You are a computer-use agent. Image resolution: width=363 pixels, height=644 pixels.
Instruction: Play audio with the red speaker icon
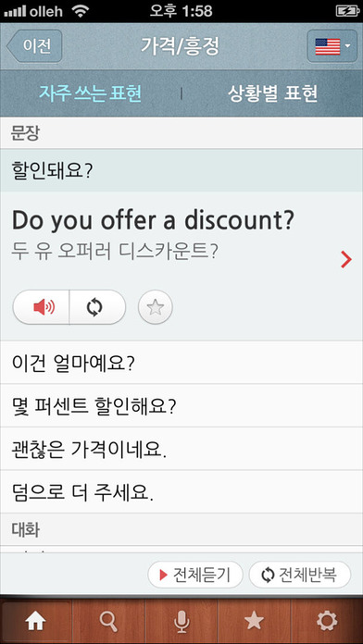pyautogui.click(x=41, y=307)
